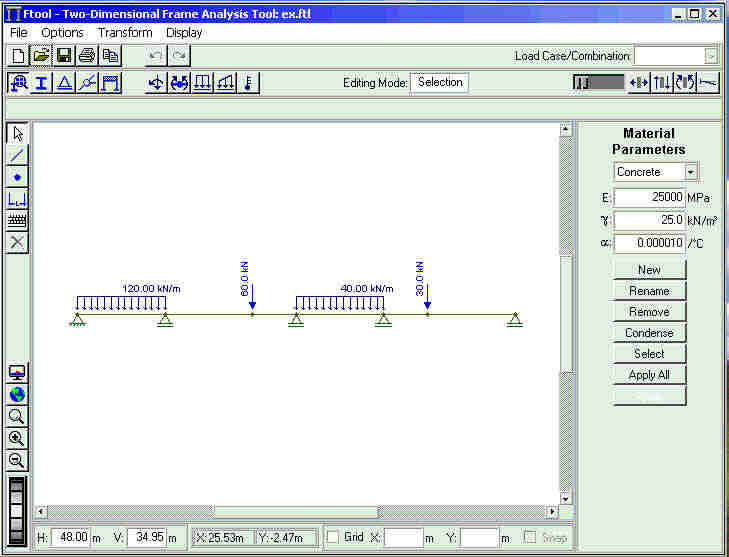729x557 pixels.
Task: Show the bending moment diagram icon
Action: click(686, 83)
